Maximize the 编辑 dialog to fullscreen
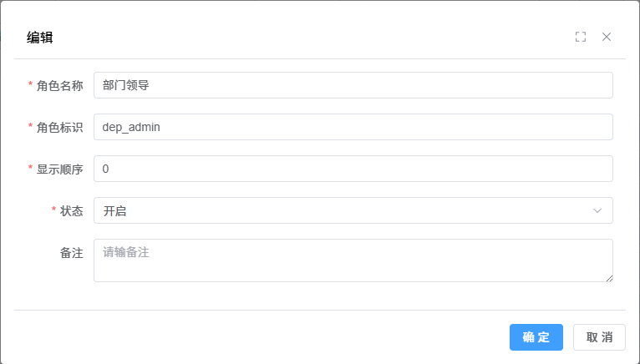Image resolution: width=640 pixels, height=364 pixels. pyautogui.click(x=581, y=37)
